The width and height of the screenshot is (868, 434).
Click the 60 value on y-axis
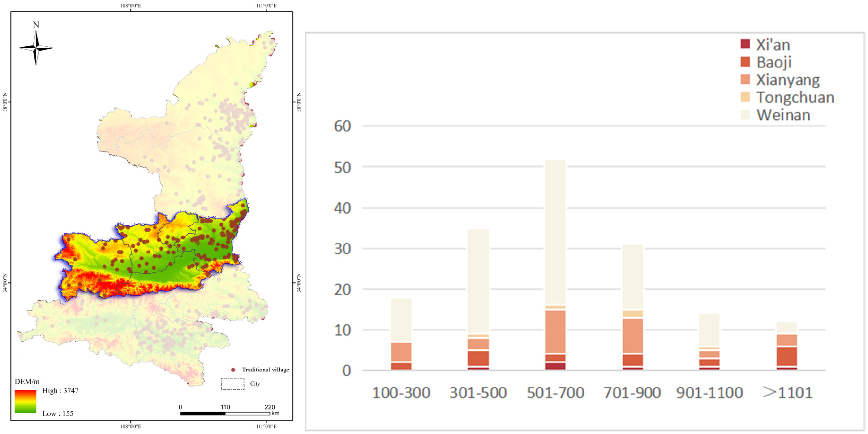(x=342, y=126)
